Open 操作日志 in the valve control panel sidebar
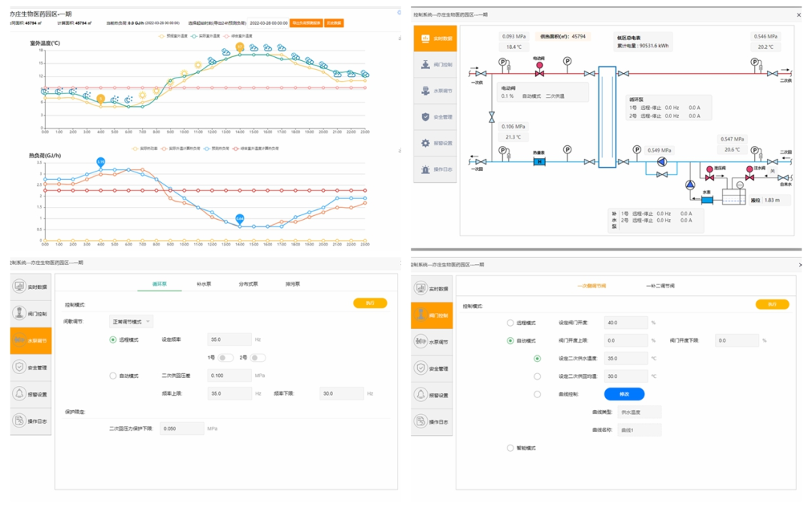 [x=432, y=422]
